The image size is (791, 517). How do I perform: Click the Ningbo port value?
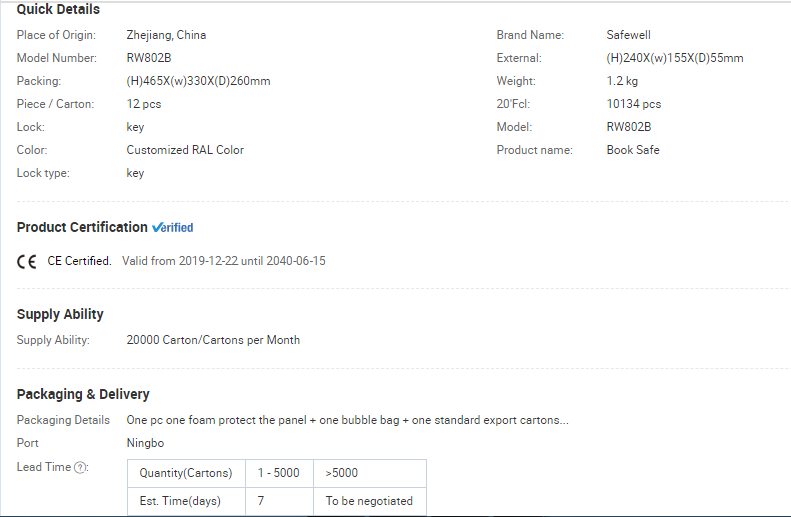pyautogui.click(x=145, y=443)
